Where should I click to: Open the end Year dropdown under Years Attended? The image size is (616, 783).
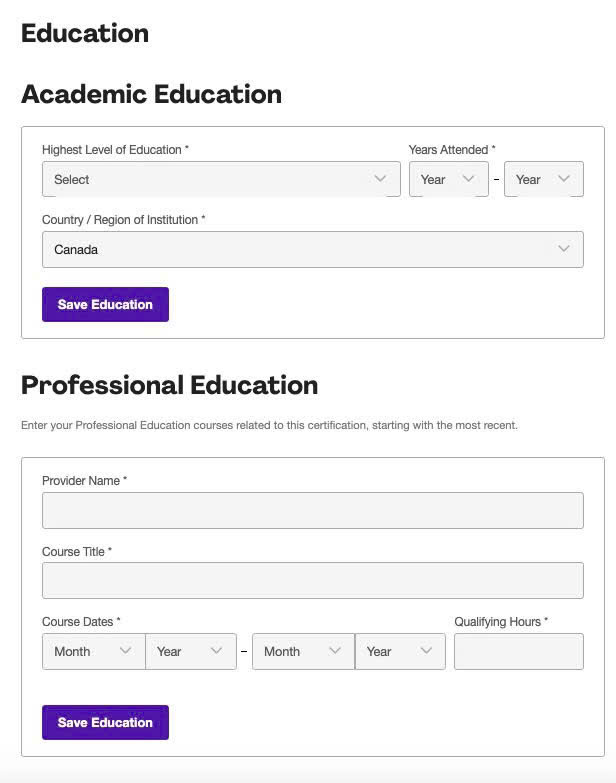pos(543,179)
